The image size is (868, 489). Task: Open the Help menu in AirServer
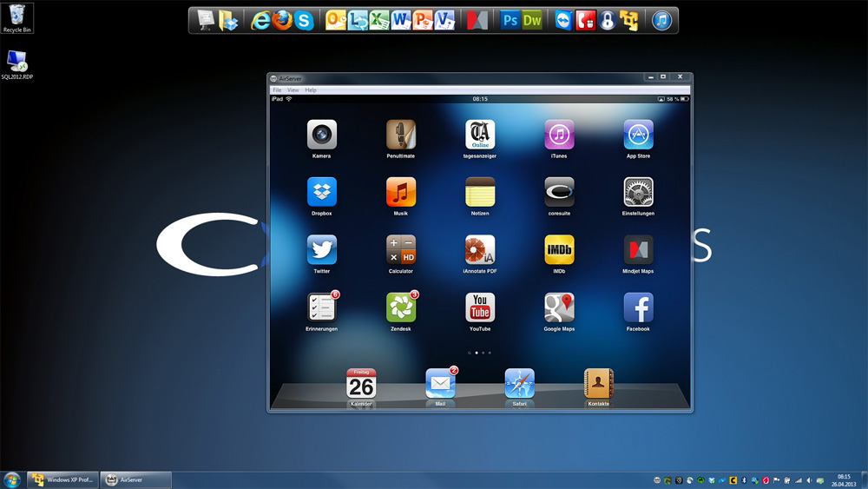pos(311,89)
